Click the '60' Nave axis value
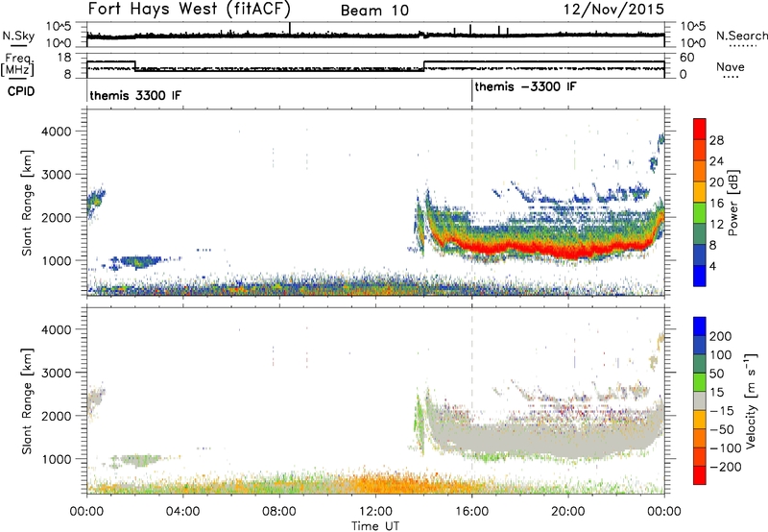768x532 pixels. click(687, 58)
